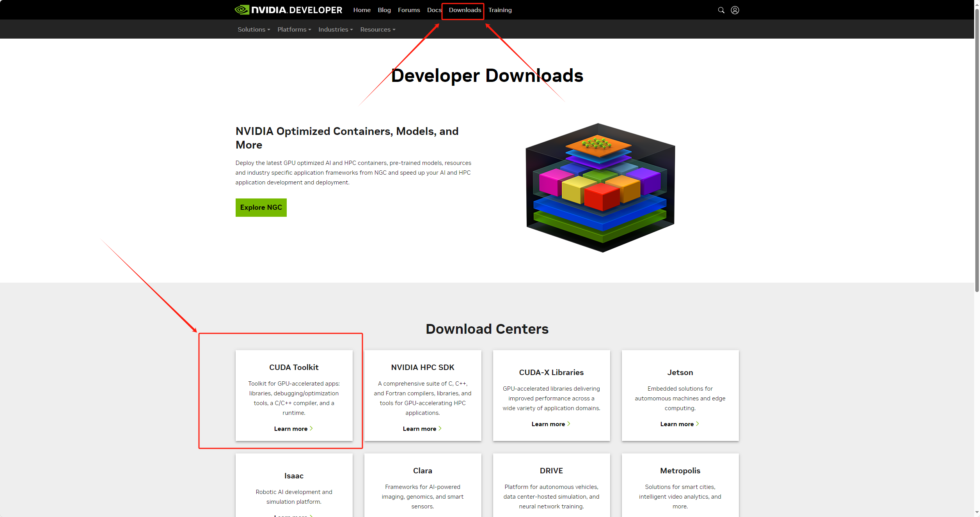The image size is (980, 517).
Task: Open the Docs nav item
Action: tap(434, 10)
